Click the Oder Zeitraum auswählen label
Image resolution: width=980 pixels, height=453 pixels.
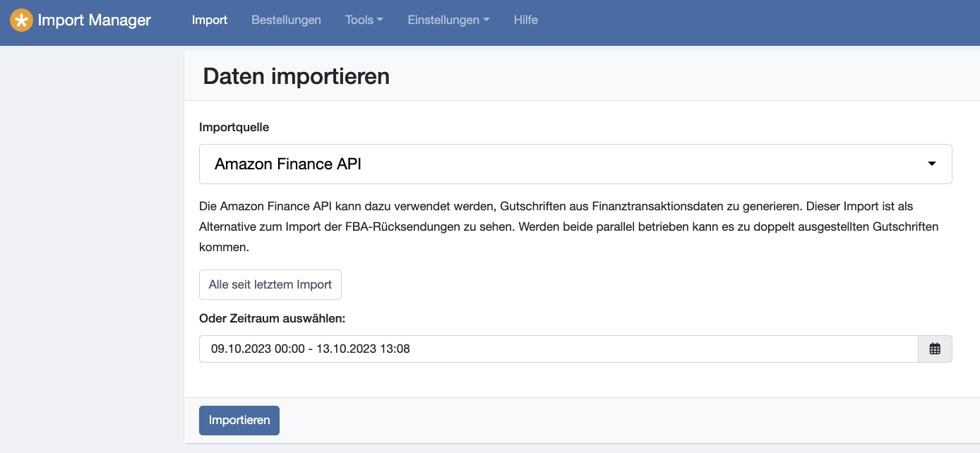pos(273,318)
